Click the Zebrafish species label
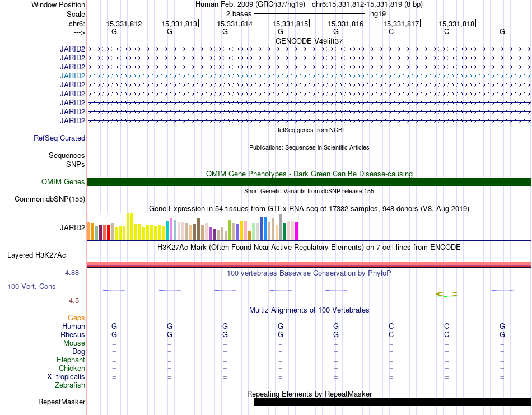 coord(70,385)
